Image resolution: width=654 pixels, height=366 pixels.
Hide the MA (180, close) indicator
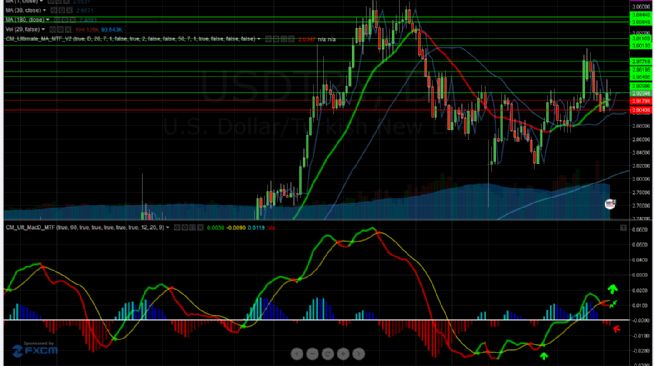[56, 20]
